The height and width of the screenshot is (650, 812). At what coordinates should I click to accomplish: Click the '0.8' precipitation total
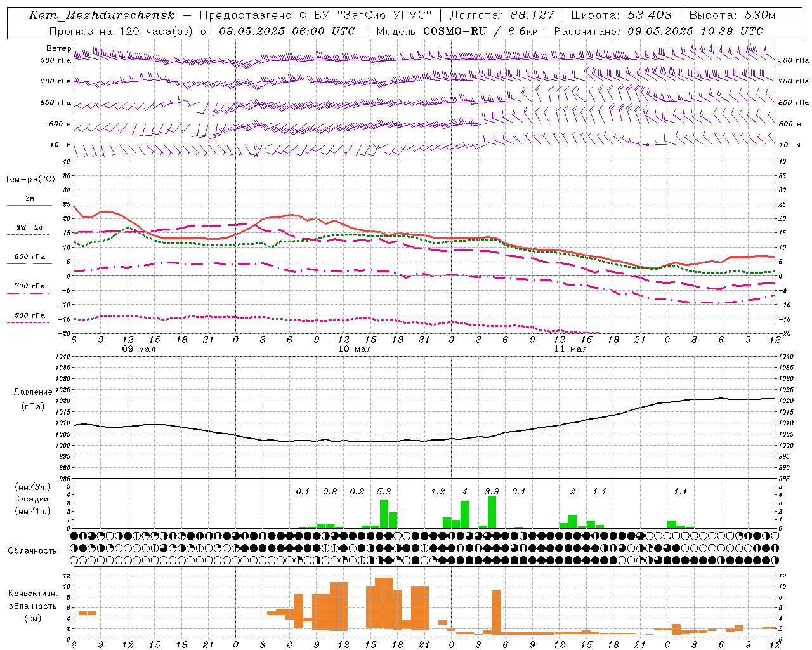[x=330, y=491]
